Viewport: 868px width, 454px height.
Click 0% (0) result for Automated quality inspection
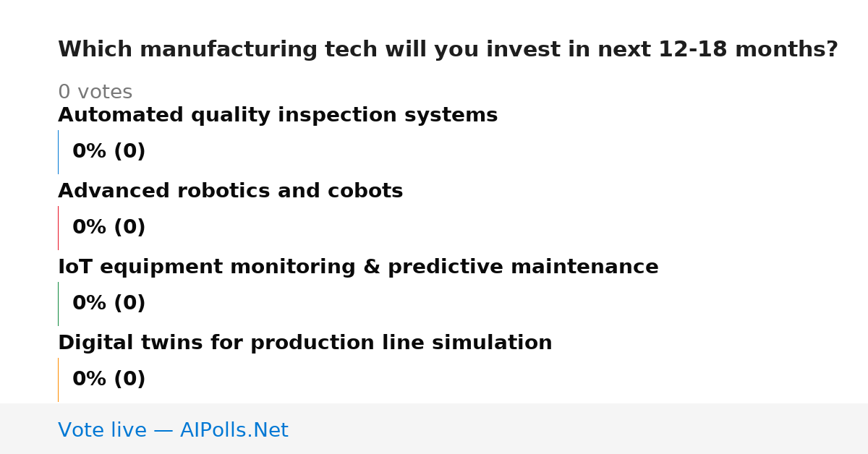pyautogui.click(x=109, y=152)
